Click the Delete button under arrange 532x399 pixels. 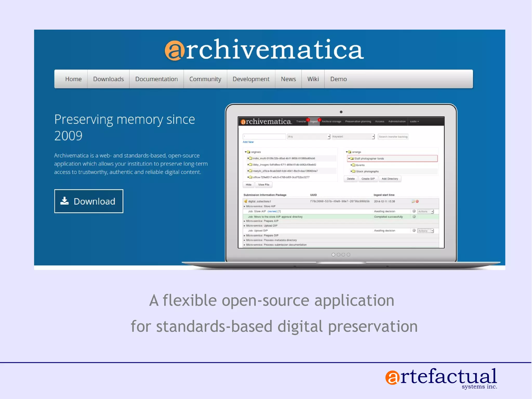point(351,179)
